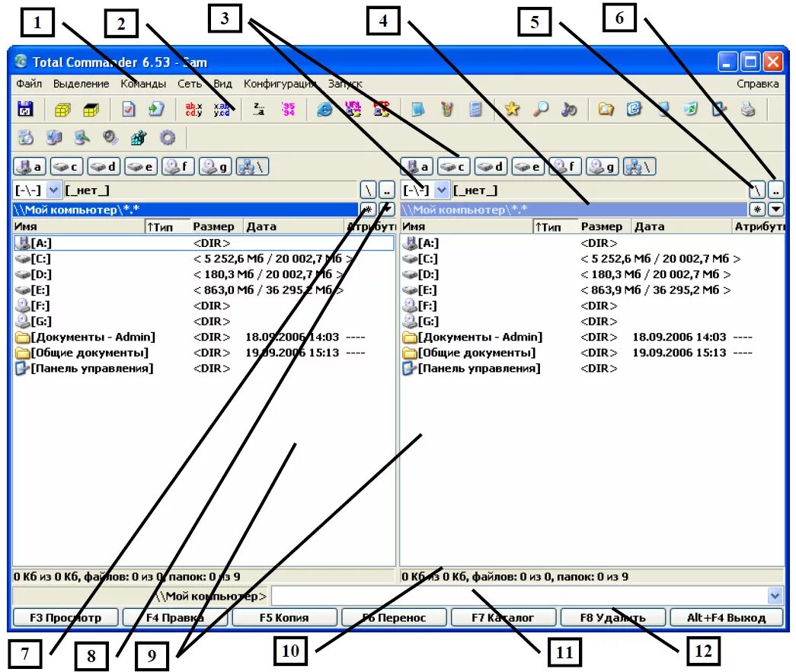
Task: Click the yellow cubes pack files icon
Action: pos(62,109)
